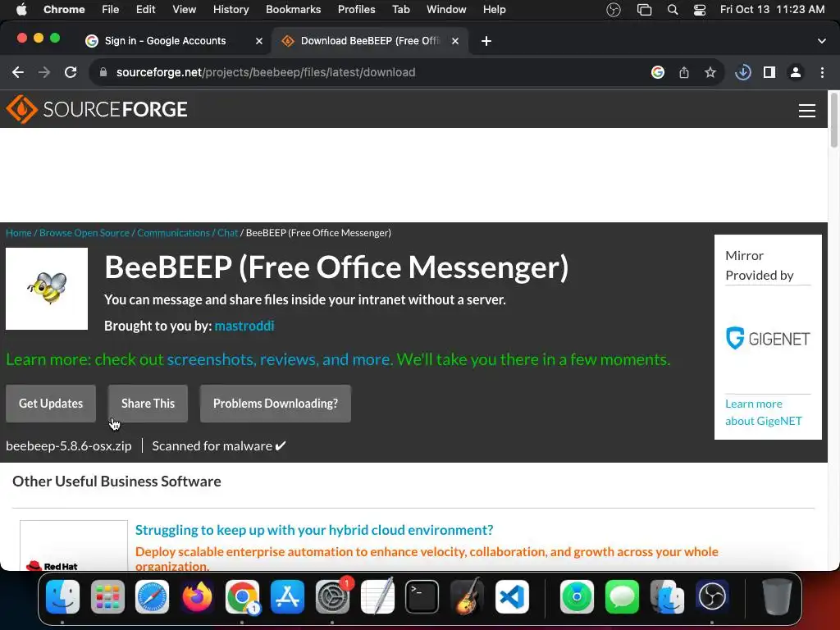Open a new tab with the plus icon

click(x=486, y=41)
